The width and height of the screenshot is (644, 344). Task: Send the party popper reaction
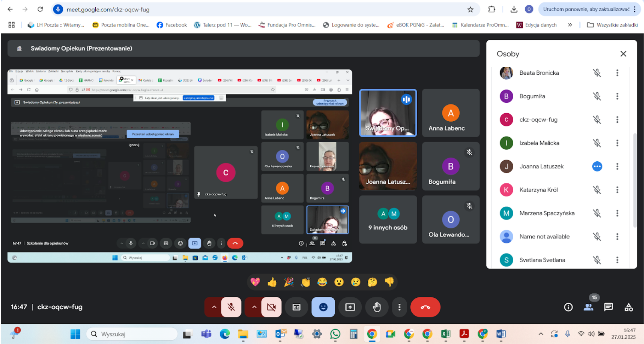[289, 282]
